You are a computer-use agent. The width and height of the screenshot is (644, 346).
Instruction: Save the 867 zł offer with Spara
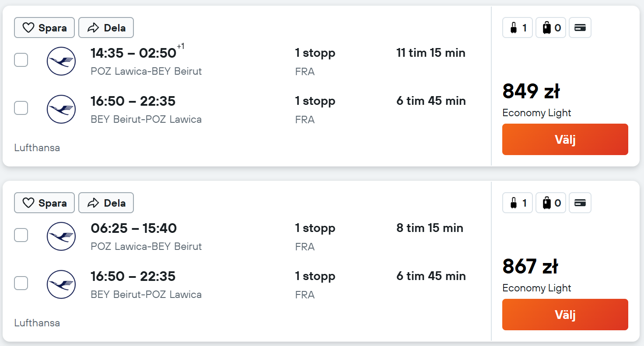45,203
